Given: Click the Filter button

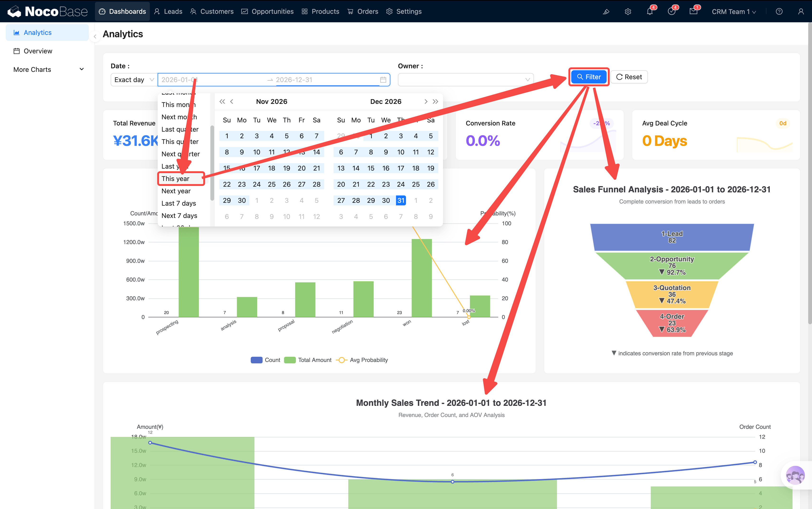Looking at the screenshot, I should [589, 77].
